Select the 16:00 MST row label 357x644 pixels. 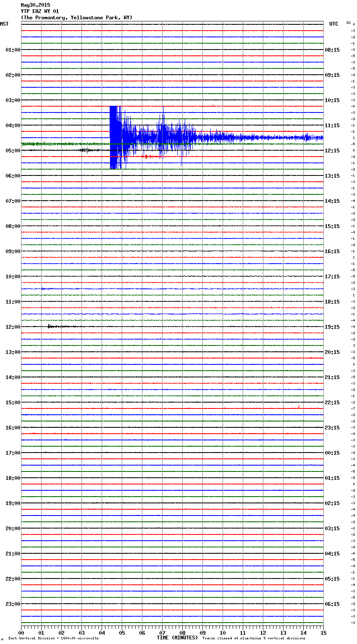pos(13,428)
